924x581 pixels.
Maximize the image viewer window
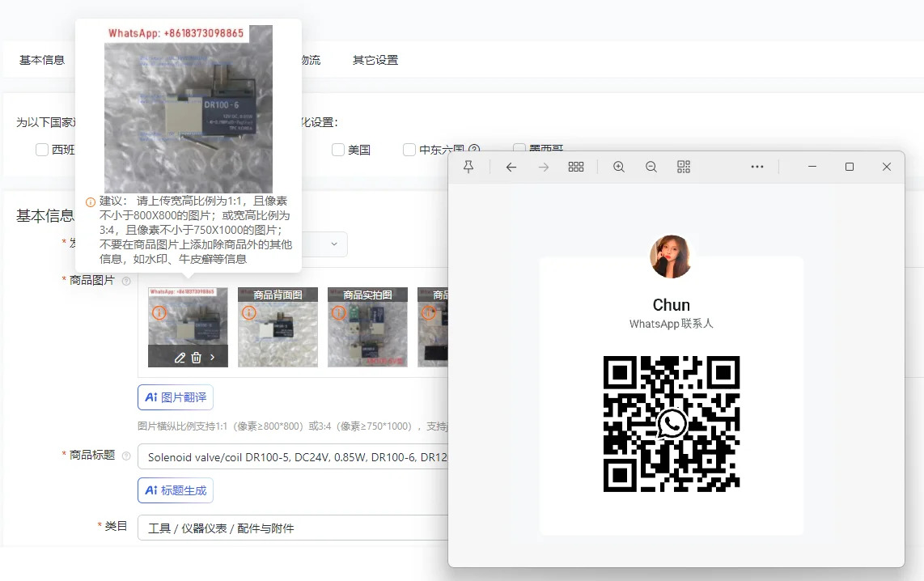[x=850, y=167]
